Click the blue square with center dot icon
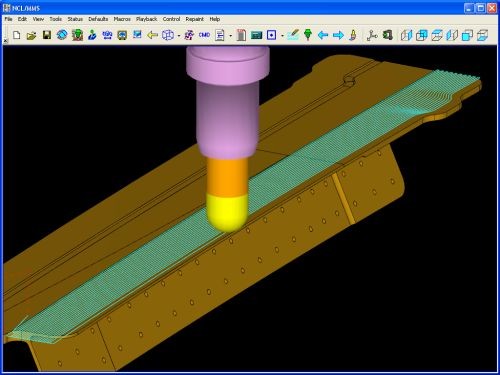 (271, 35)
